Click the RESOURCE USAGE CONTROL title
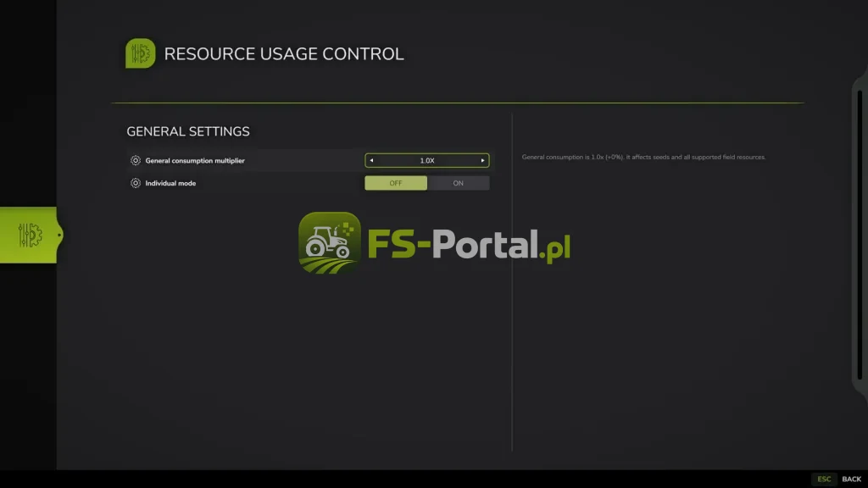Viewport: 868px width, 488px height. tap(284, 53)
